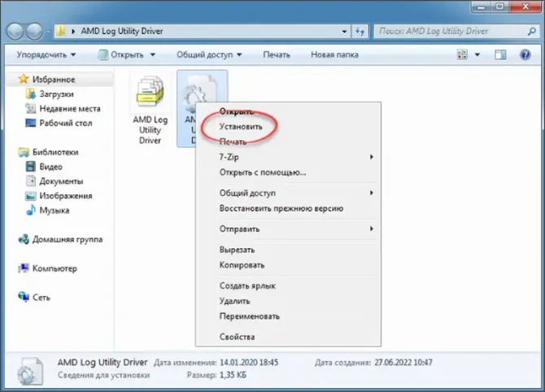The image size is (545, 392).
Task: Open Свойства from context menu
Action: [288, 337]
